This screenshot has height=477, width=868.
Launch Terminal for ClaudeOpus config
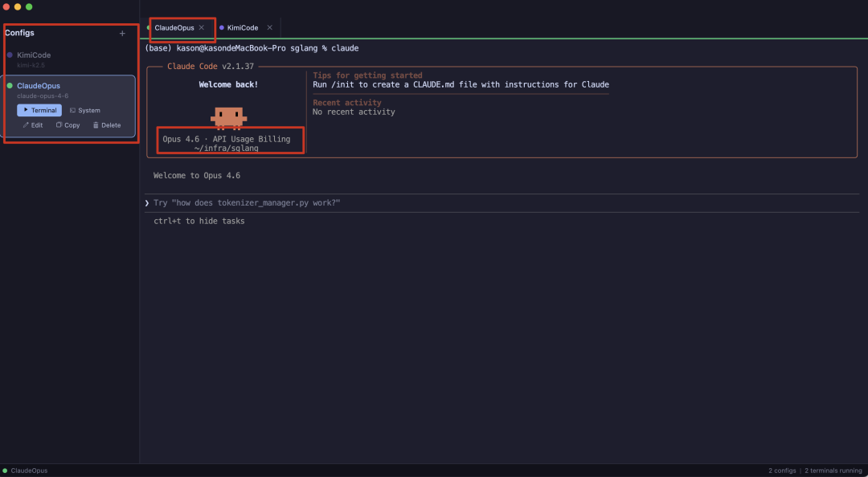(39, 110)
